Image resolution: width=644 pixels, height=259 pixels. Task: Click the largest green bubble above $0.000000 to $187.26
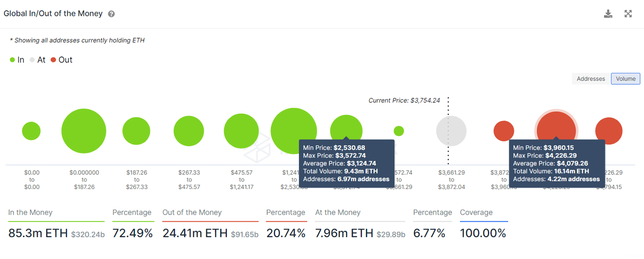[84, 131]
